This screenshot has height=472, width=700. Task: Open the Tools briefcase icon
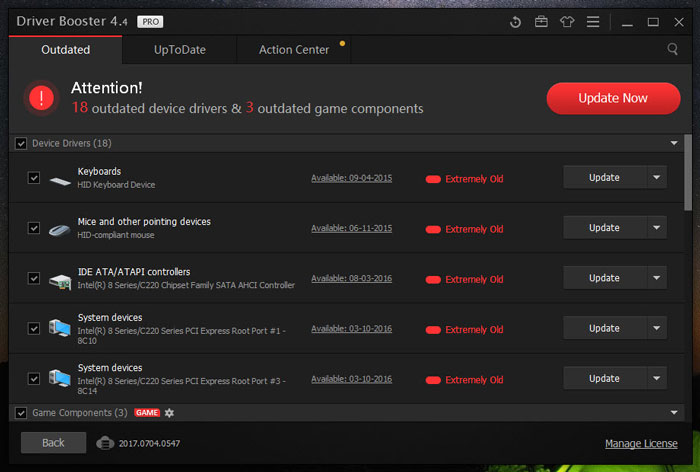(541, 21)
